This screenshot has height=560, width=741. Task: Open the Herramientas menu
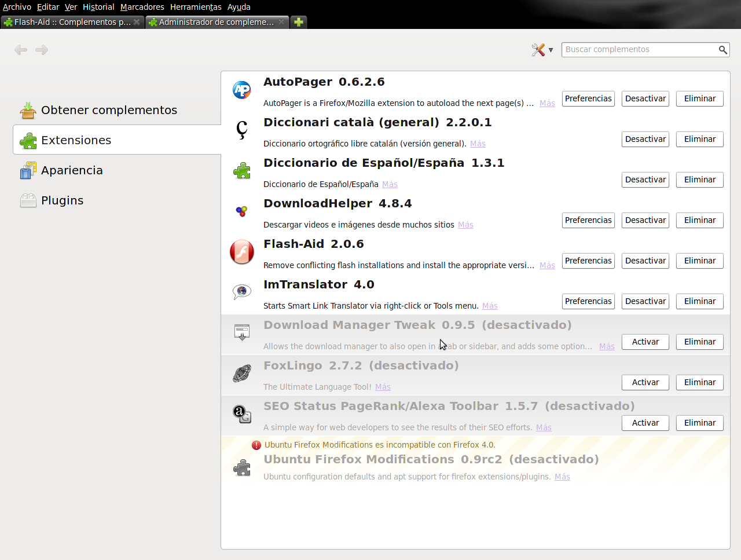(x=196, y=7)
